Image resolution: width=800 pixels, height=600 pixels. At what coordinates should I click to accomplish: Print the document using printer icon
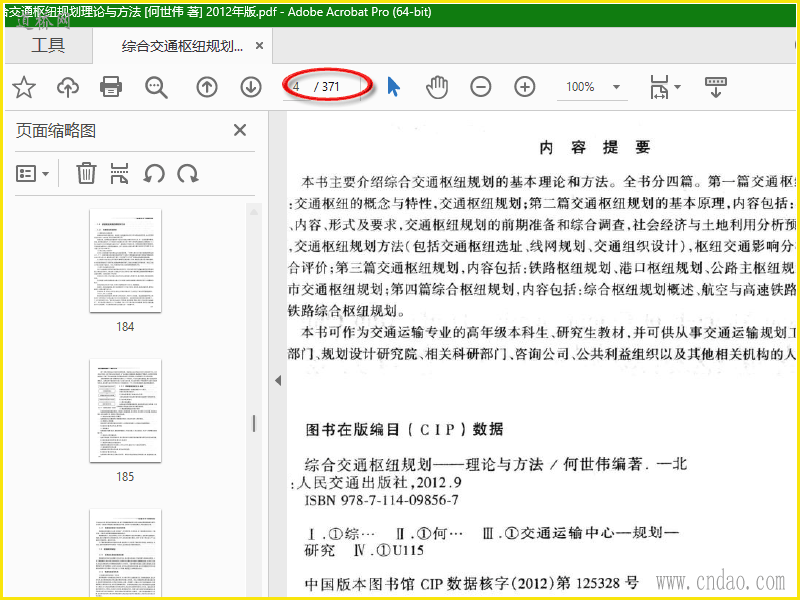pos(111,87)
